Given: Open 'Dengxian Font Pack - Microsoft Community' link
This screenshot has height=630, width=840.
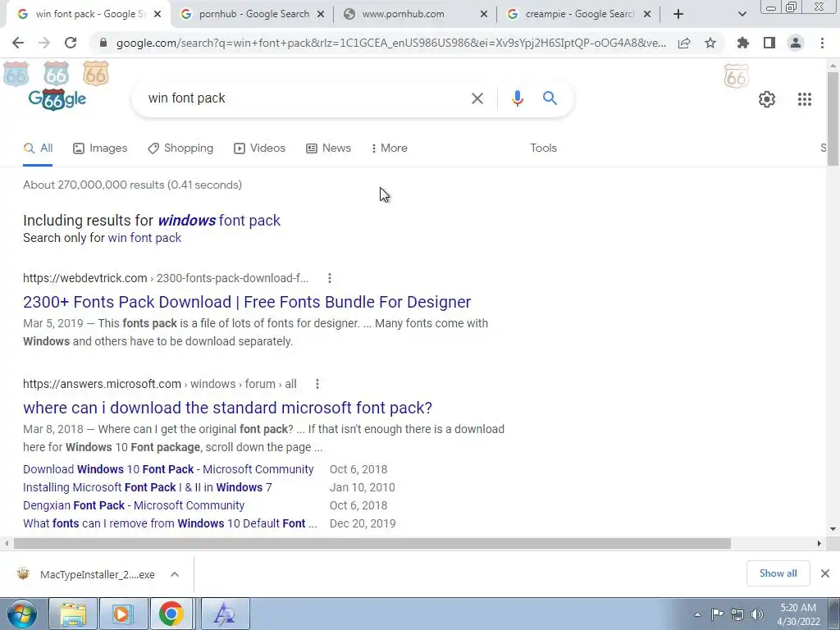Looking at the screenshot, I should (x=134, y=505).
